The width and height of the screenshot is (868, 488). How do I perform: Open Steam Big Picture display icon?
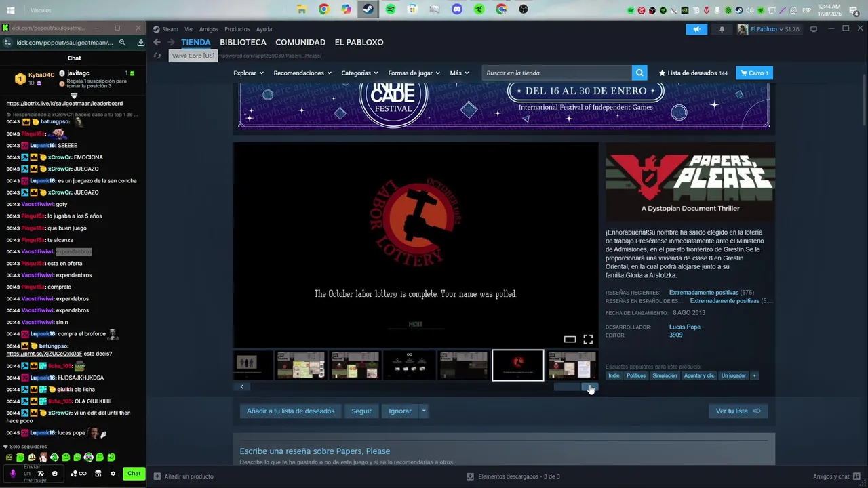click(x=814, y=29)
